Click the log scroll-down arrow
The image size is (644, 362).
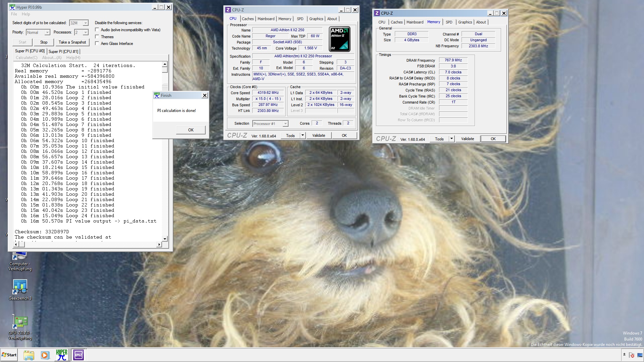coord(165,239)
